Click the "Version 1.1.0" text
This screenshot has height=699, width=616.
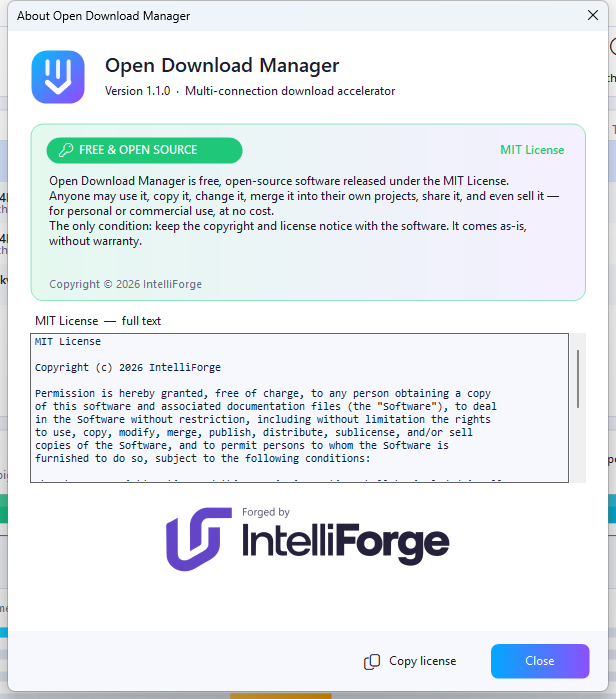click(x=137, y=91)
